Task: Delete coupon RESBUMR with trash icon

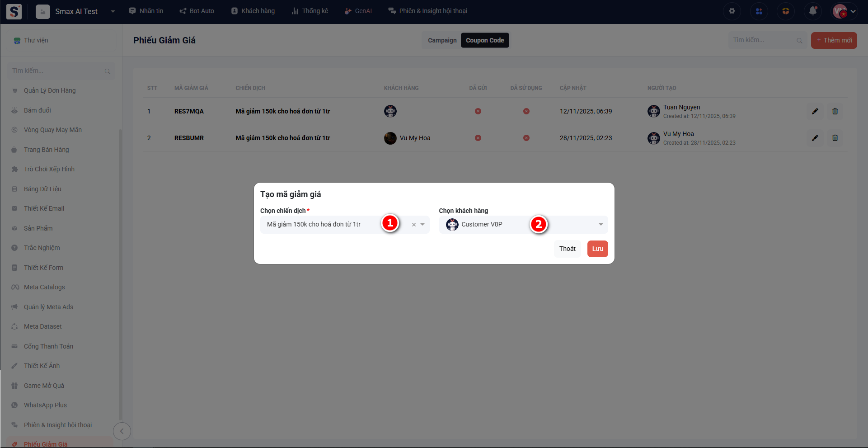Action: [x=835, y=138]
